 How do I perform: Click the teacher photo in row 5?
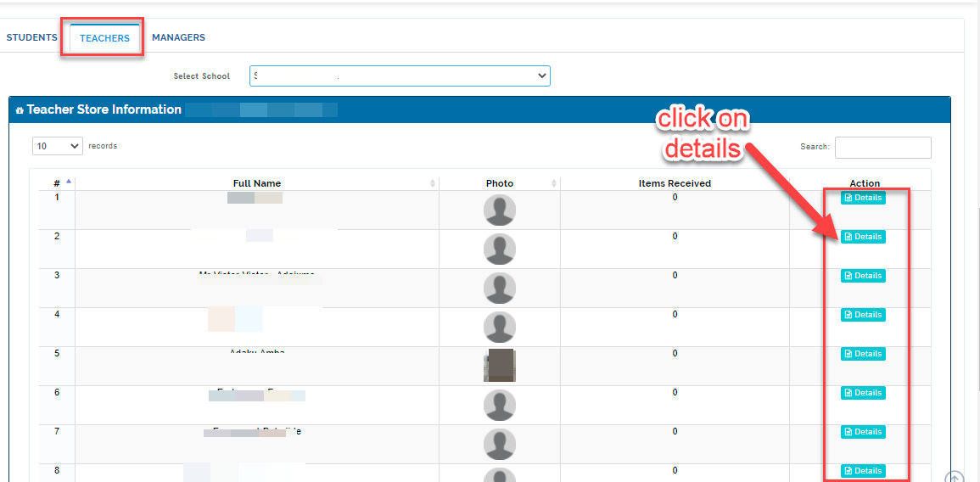click(500, 365)
